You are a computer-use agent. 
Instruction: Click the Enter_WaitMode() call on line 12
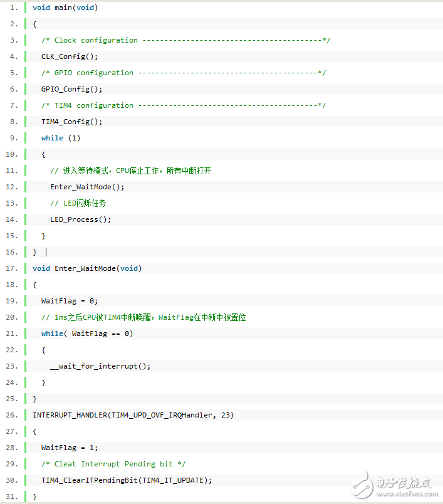[87, 187]
